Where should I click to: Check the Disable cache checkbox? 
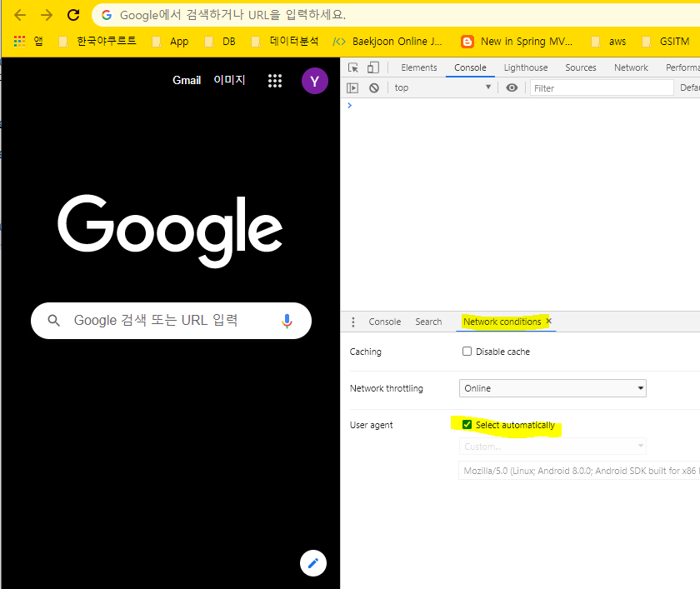(x=467, y=352)
